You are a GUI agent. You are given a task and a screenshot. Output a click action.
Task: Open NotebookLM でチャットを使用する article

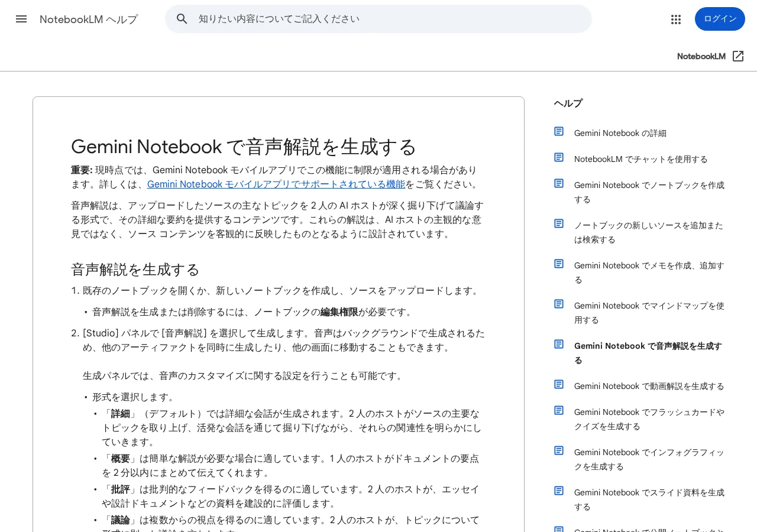point(641,159)
